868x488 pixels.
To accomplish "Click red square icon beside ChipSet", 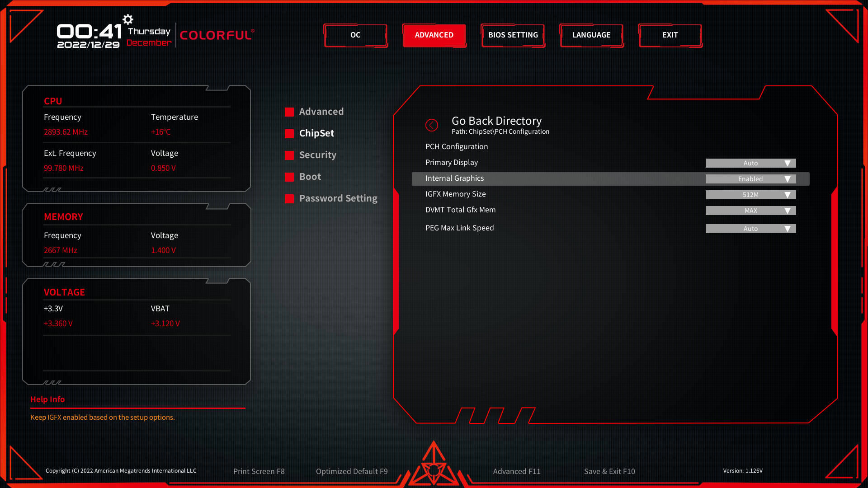I will (x=289, y=134).
